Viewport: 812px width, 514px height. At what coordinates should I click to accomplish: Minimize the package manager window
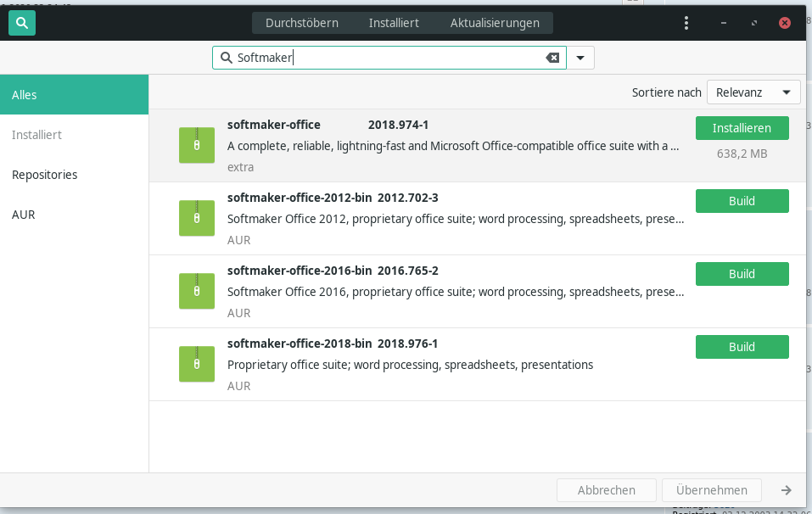(x=724, y=23)
